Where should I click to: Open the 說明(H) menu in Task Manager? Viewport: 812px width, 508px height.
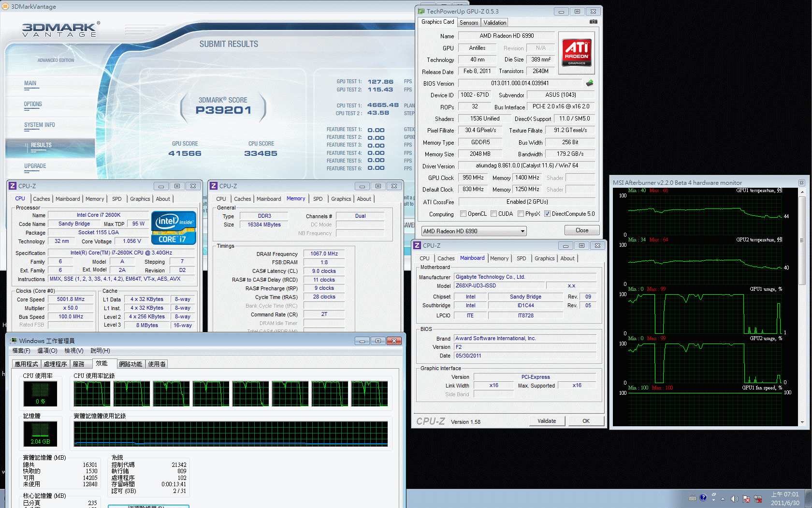click(100, 351)
